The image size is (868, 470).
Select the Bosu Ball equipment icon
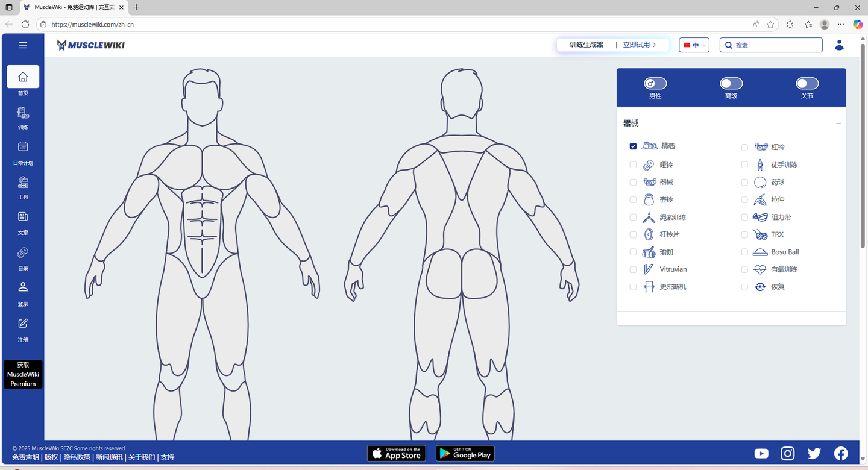pyautogui.click(x=760, y=252)
